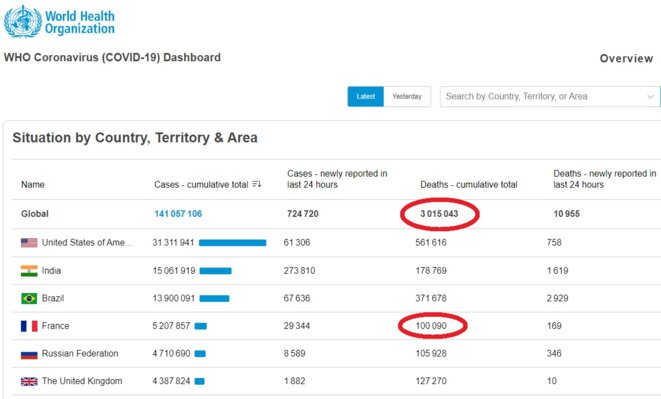This screenshot has height=399, width=661.
Task: Click Russia deaths value 105 928
Action: 431,353
